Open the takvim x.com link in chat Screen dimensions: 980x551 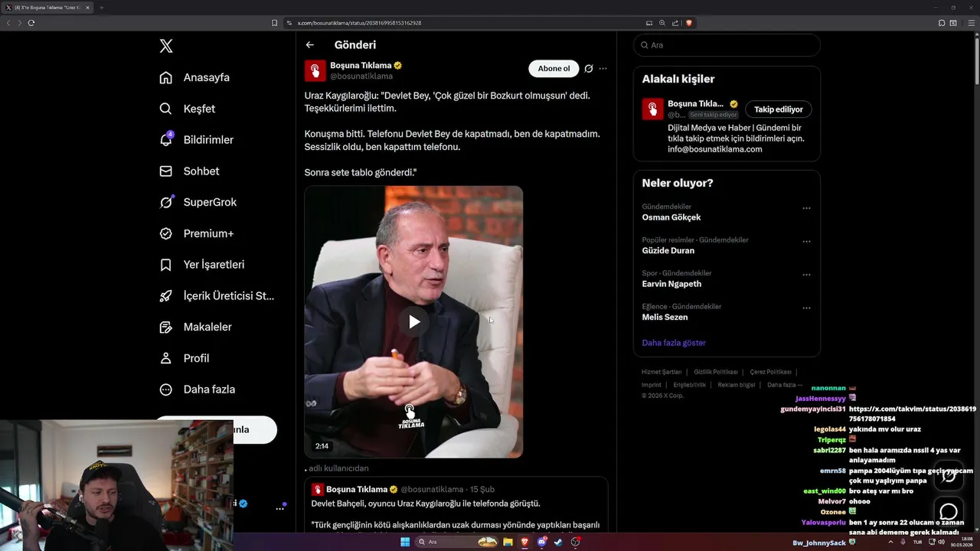[x=912, y=414]
